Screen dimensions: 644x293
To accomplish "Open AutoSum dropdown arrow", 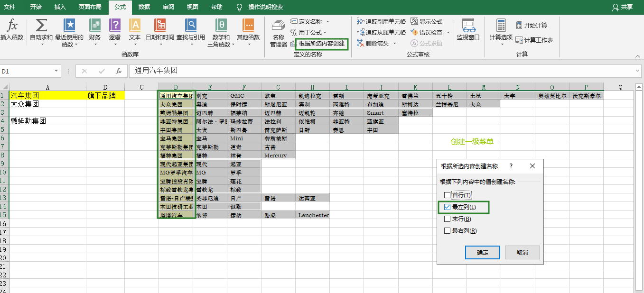I will point(41,44).
